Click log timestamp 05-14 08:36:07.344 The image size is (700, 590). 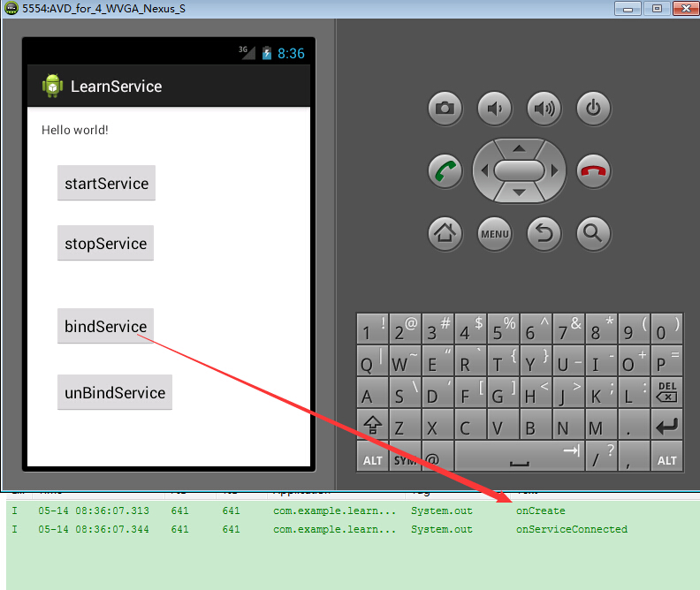point(94,529)
